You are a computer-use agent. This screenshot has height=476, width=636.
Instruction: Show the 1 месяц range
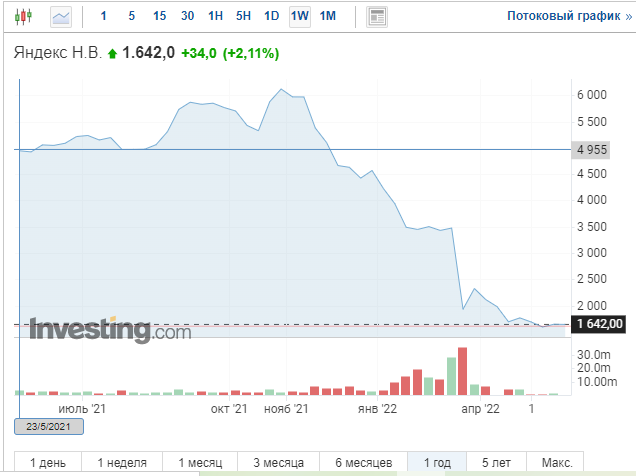(200, 463)
